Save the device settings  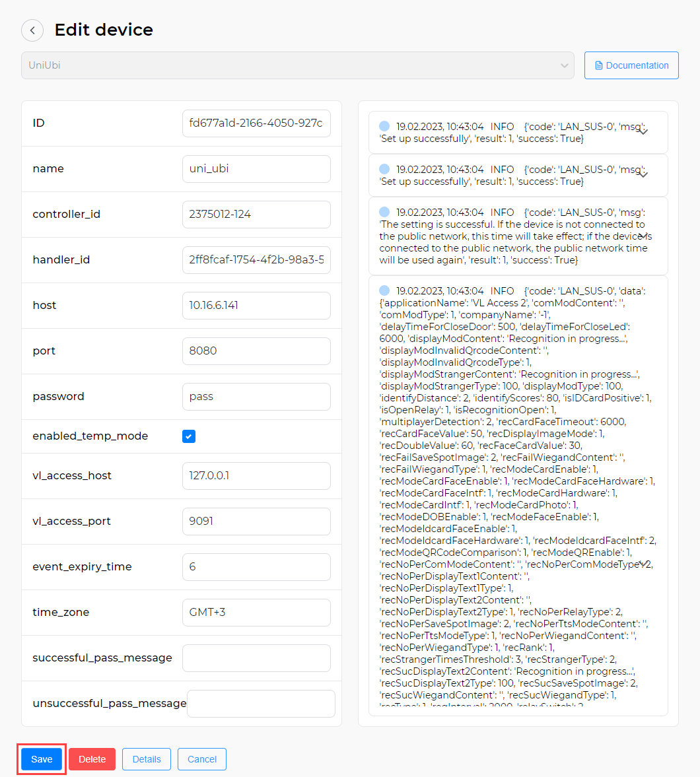42,759
